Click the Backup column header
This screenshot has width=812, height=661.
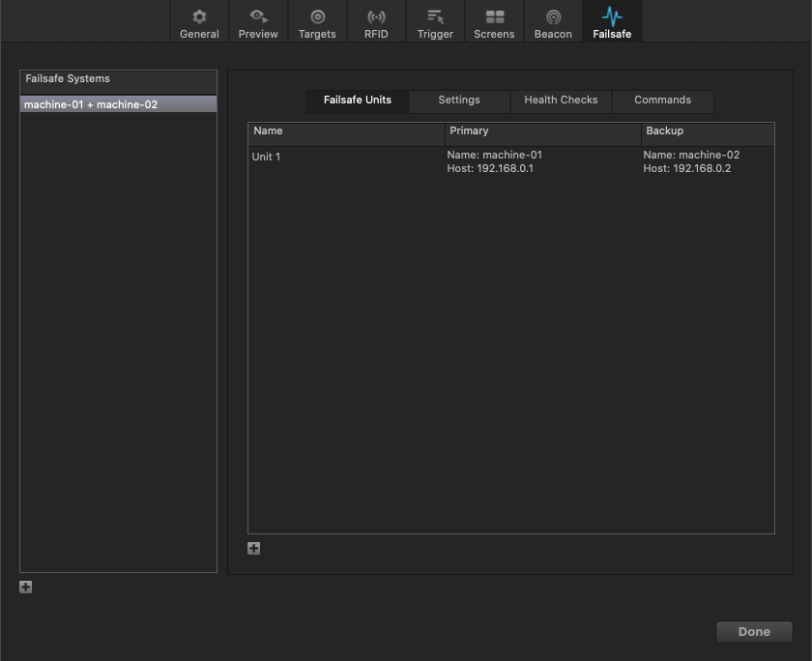(708, 134)
